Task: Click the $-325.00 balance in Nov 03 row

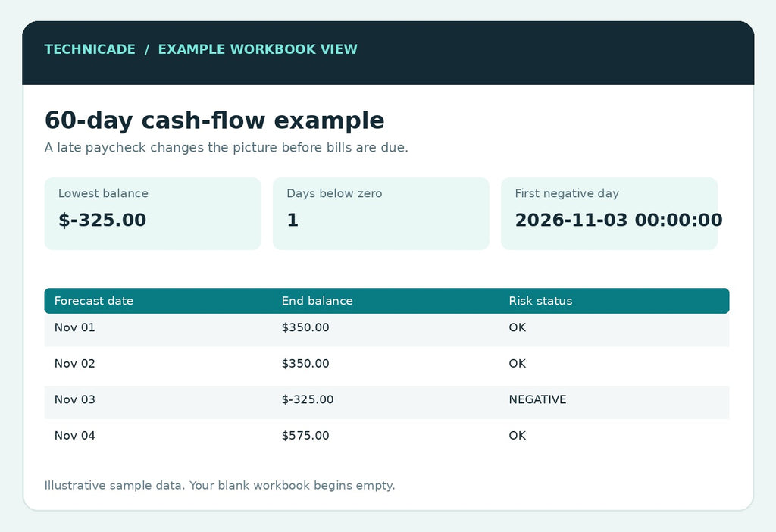Action: pos(308,400)
